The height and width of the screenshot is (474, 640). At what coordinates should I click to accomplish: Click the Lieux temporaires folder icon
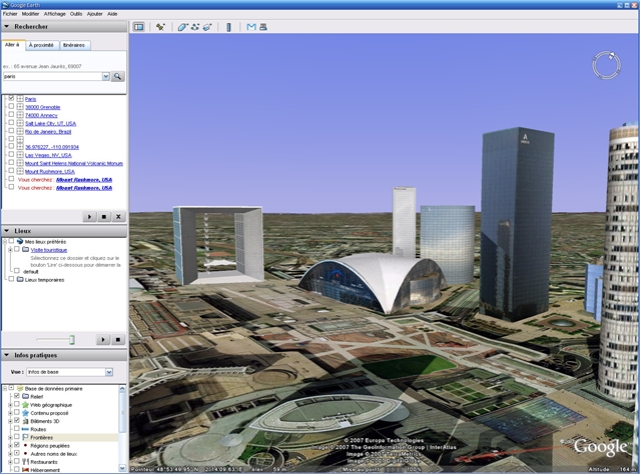[x=20, y=280]
